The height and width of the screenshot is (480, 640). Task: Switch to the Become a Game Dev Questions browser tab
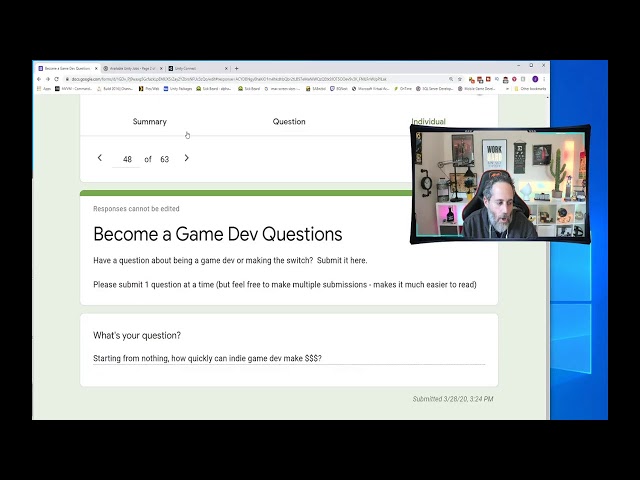coord(67,69)
